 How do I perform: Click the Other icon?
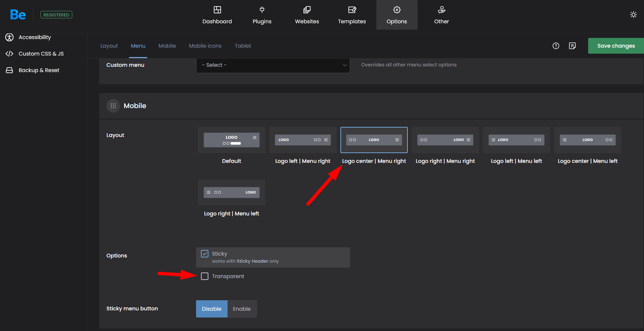coord(442,10)
